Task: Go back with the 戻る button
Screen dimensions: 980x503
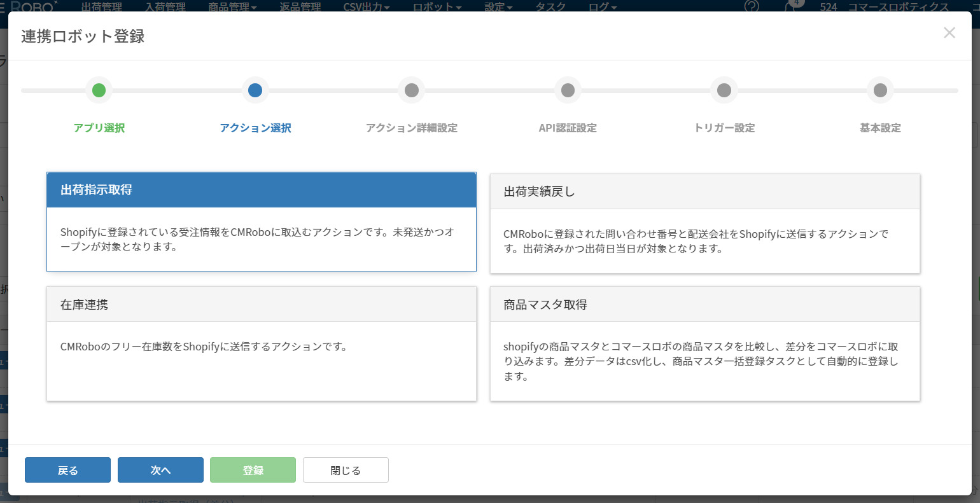Action: tap(67, 470)
